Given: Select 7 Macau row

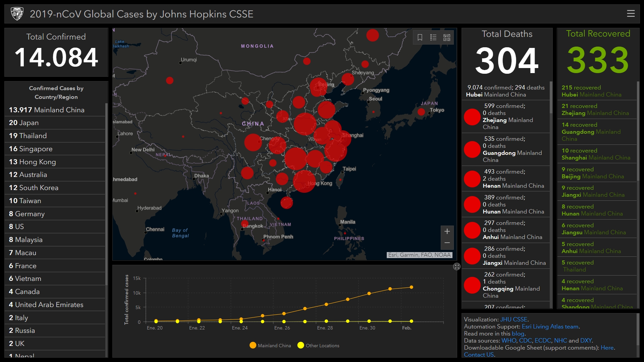Looking at the screenshot, I should [x=55, y=253].
